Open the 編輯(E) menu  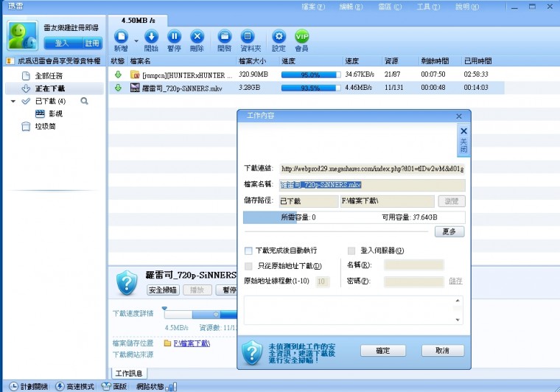pos(351,7)
